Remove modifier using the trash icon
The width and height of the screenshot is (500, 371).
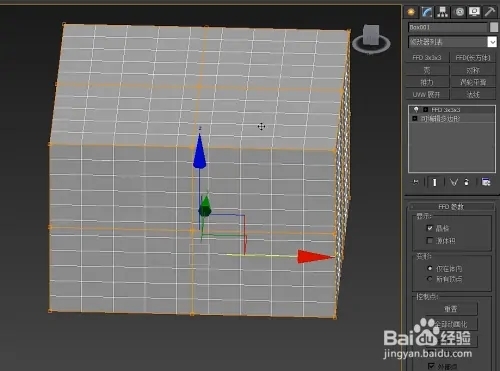pyautogui.click(x=467, y=182)
